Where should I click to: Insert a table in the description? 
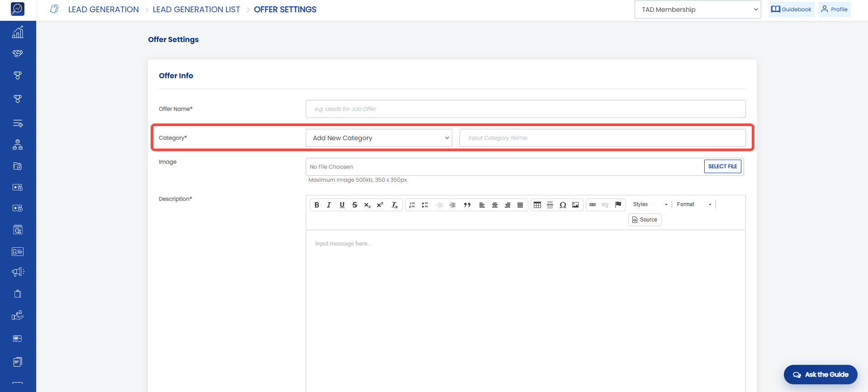point(537,205)
